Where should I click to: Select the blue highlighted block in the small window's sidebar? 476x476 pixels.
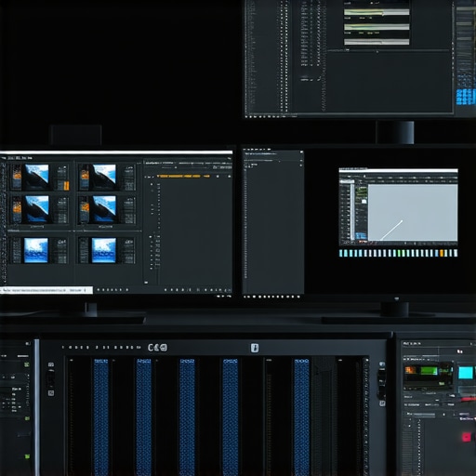click(361, 236)
